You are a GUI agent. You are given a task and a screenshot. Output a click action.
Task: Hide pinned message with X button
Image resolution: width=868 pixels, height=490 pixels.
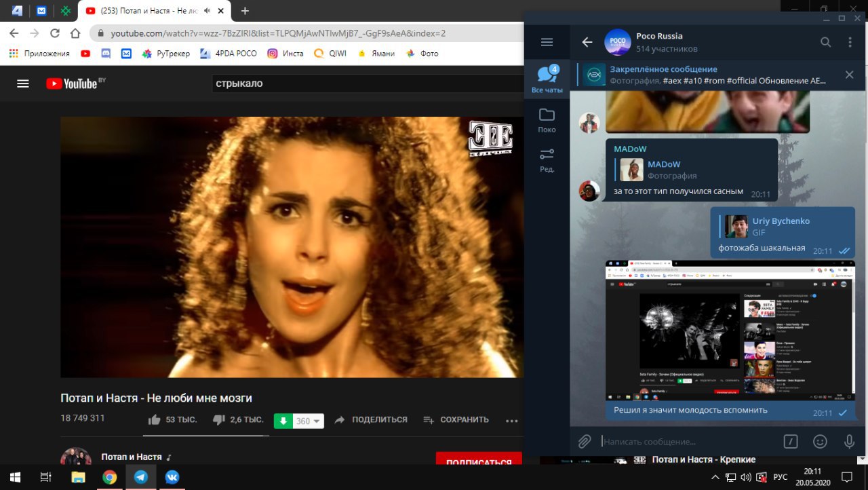849,75
